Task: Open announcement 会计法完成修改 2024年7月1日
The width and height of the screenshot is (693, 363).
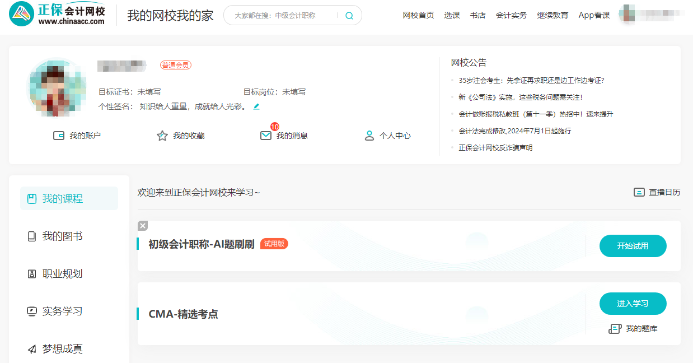Action: [x=514, y=131]
